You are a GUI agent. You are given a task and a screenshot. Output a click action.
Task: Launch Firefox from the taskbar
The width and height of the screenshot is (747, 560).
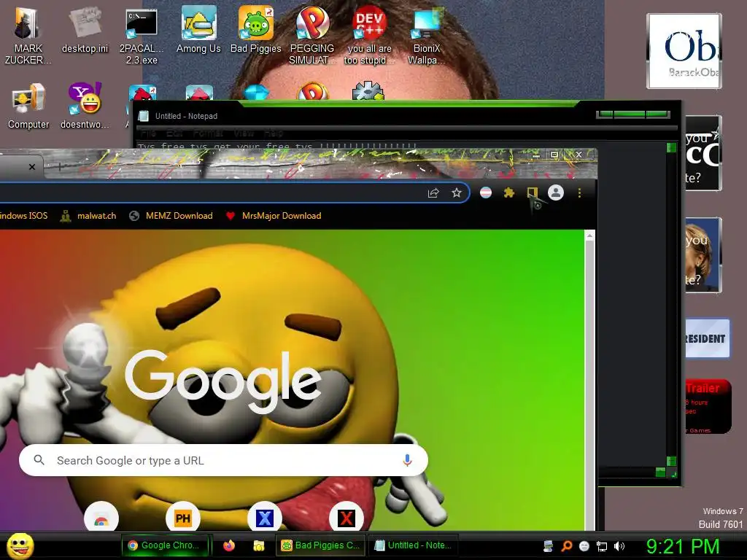229,545
